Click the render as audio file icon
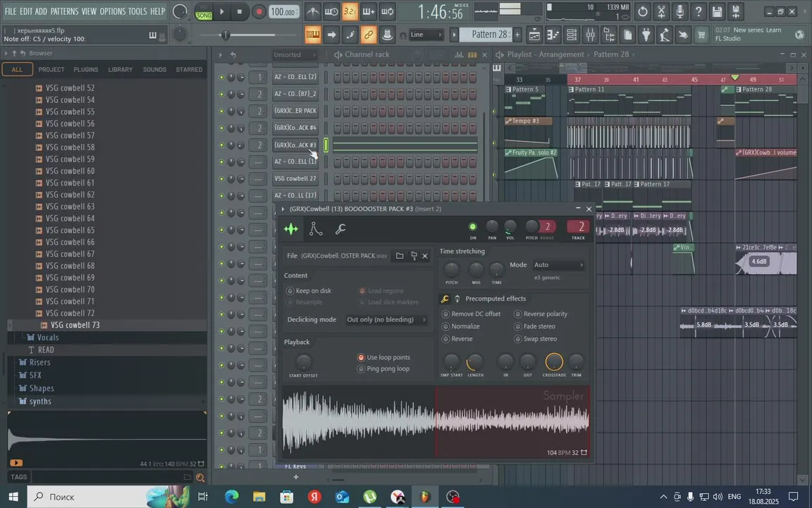 (736, 11)
